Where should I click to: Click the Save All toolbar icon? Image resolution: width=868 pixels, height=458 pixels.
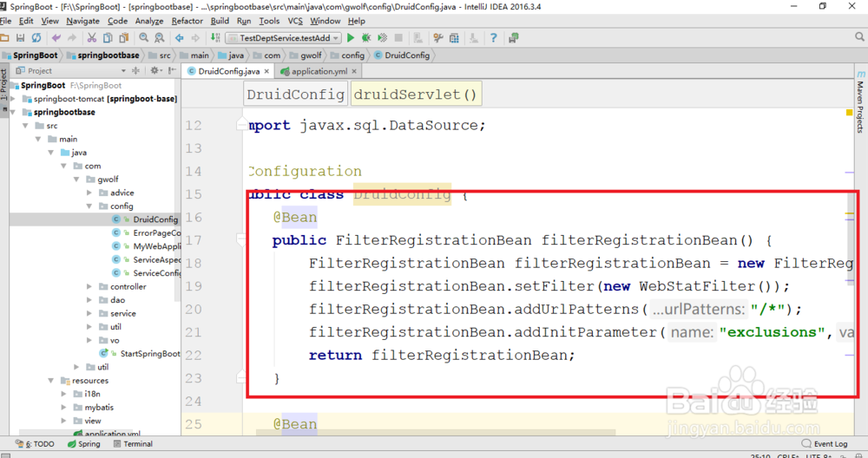coord(21,37)
